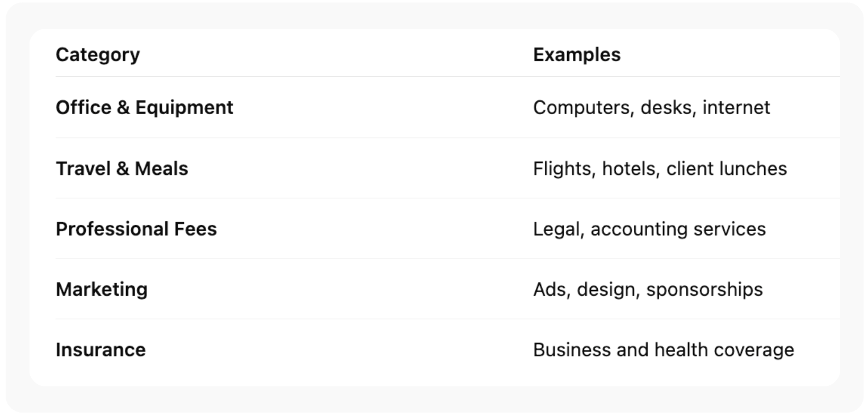Click the word internet in the examples

[x=736, y=108]
